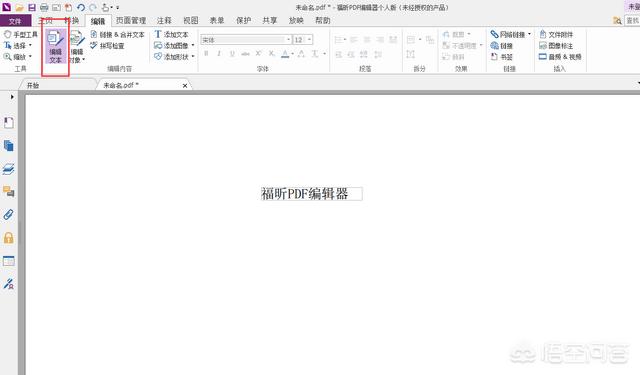Expand the navigation panel arrow at left
The image size is (640, 375).
coord(12,97)
